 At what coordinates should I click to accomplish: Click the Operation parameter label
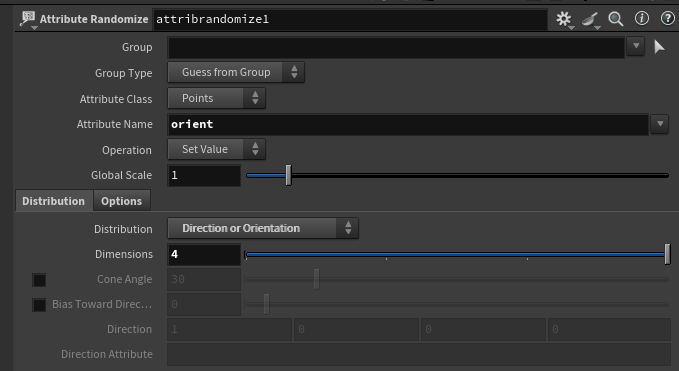coord(127,150)
